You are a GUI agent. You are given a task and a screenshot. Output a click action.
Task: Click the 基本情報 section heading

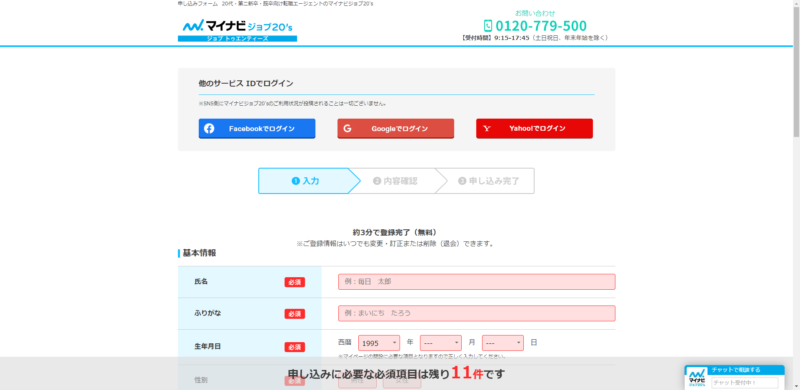tap(199, 253)
